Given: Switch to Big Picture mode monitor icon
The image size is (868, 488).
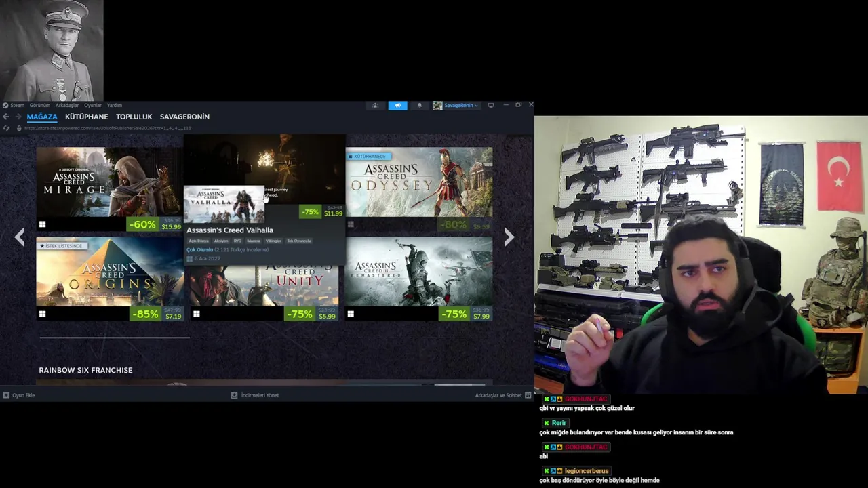Looking at the screenshot, I should tap(490, 105).
